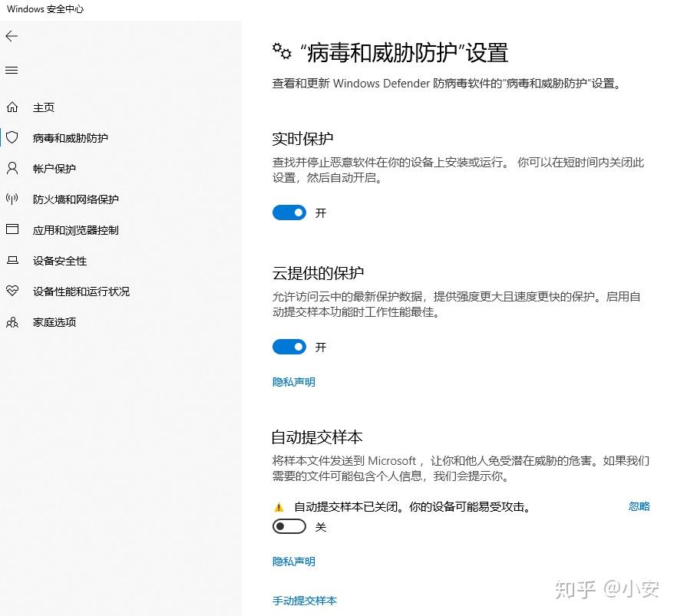Click the back arrow
This screenshot has height=616, width=677.
point(12,36)
